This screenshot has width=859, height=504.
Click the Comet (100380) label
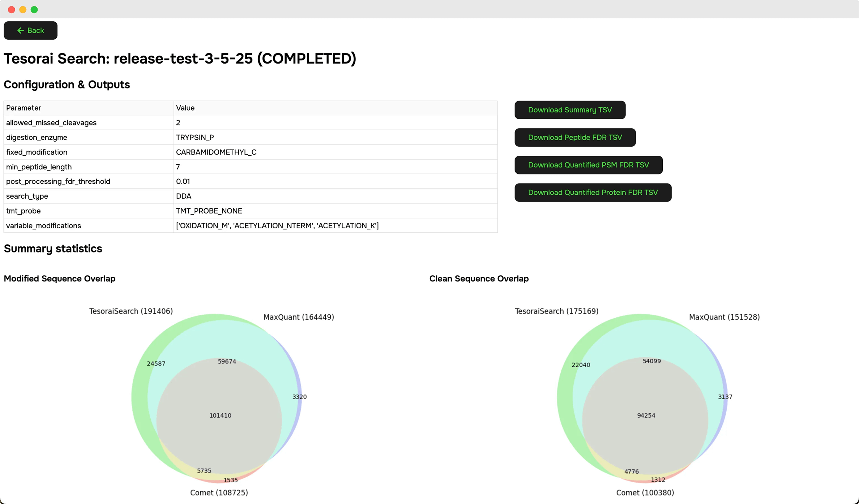[645, 493]
